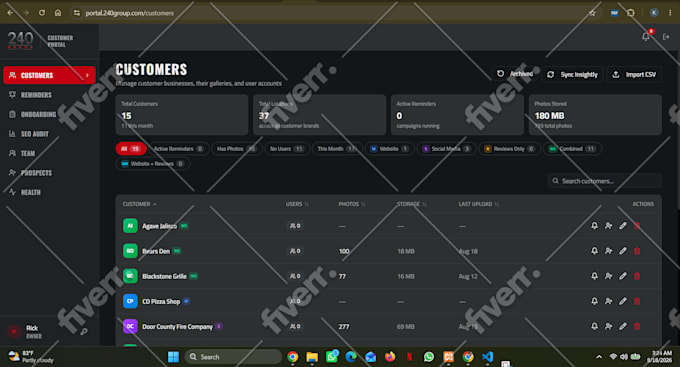Click the logout icon in header
Viewport: 680px width, 367px height.
(x=666, y=37)
